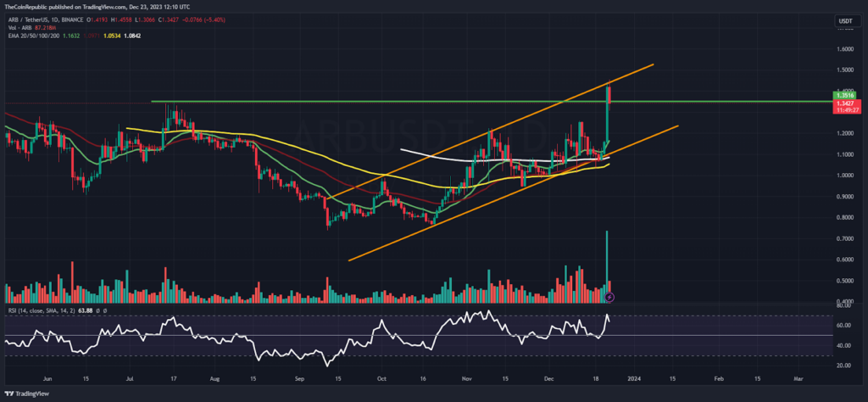Select the green horizontal resistance line

pos(492,101)
